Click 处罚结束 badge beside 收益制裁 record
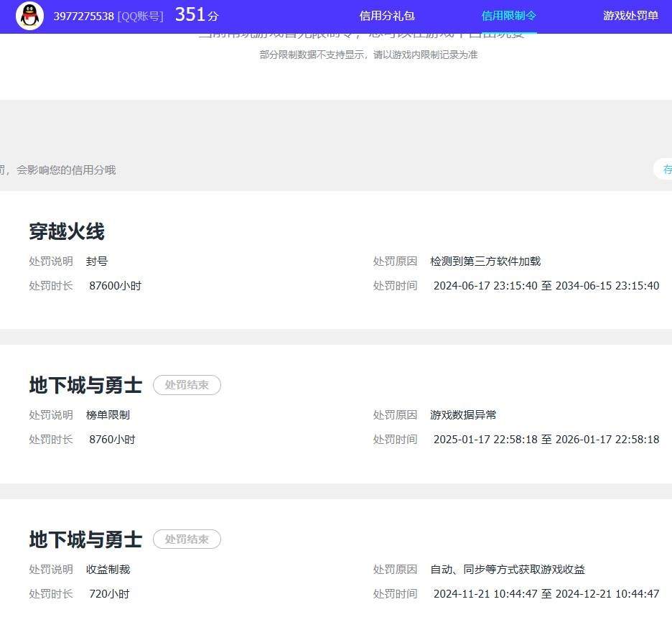 pyautogui.click(x=187, y=539)
